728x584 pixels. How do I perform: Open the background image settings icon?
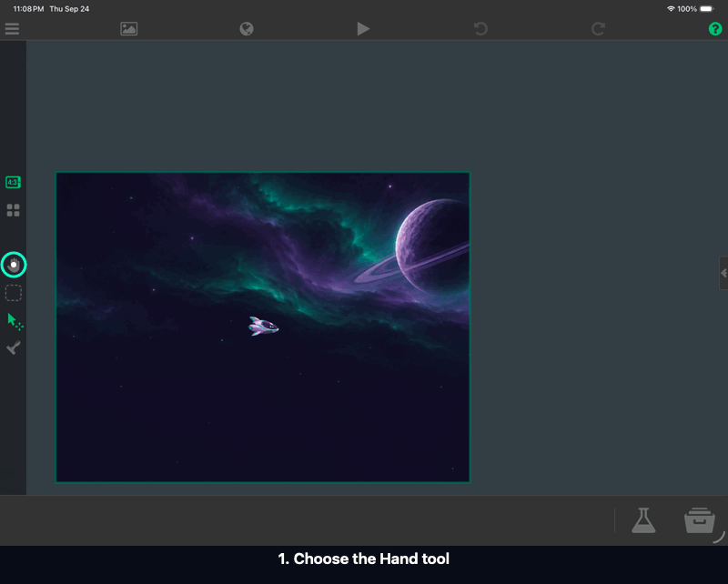click(x=128, y=29)
